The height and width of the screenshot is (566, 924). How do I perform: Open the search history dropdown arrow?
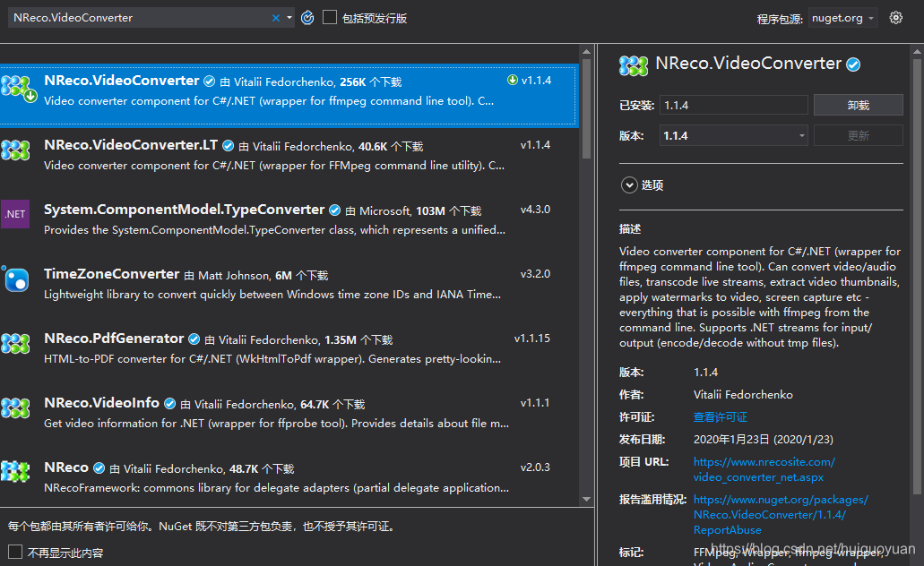coord(289,18)
